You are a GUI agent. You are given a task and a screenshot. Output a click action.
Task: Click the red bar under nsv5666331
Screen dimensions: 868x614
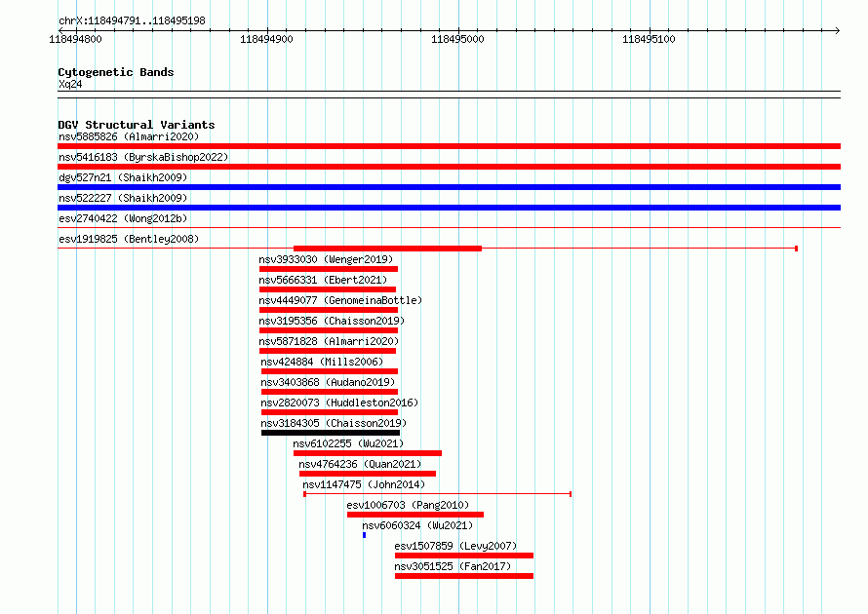[328, 289]
